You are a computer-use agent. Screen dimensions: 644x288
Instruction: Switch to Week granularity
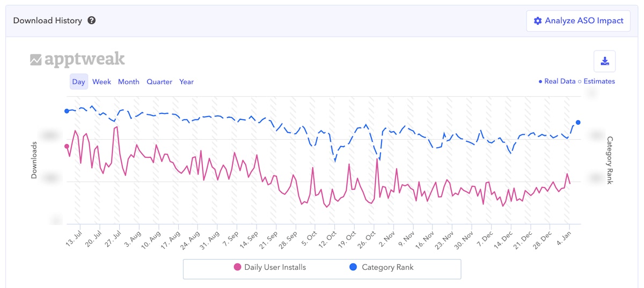[101, 82]
